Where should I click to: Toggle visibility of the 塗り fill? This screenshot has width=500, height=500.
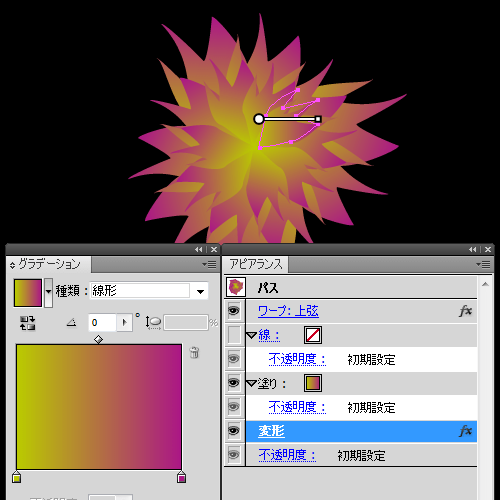(x=234, y=383)
